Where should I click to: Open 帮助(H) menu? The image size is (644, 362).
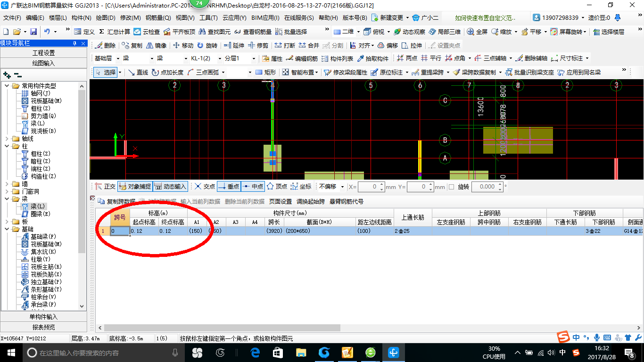point(328,17)
